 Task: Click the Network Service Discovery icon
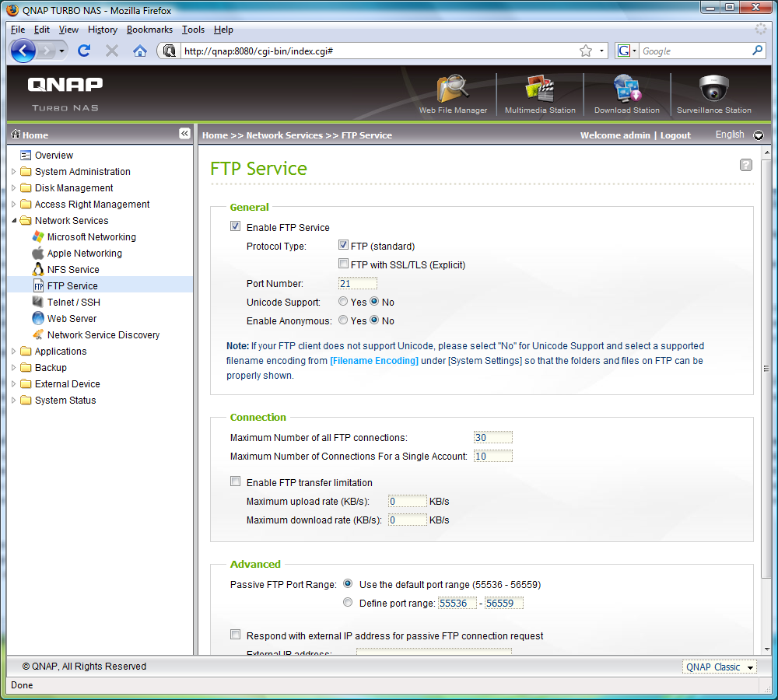pos(38,334)
